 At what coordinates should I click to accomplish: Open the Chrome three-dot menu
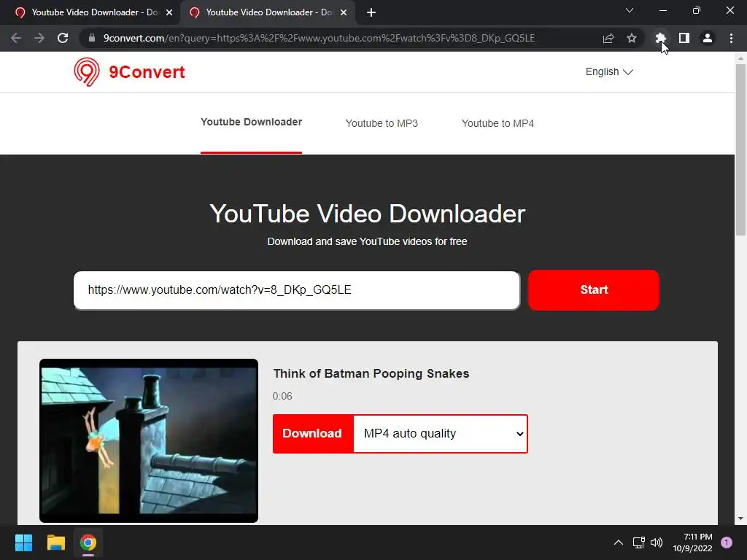tap(731, 38)
